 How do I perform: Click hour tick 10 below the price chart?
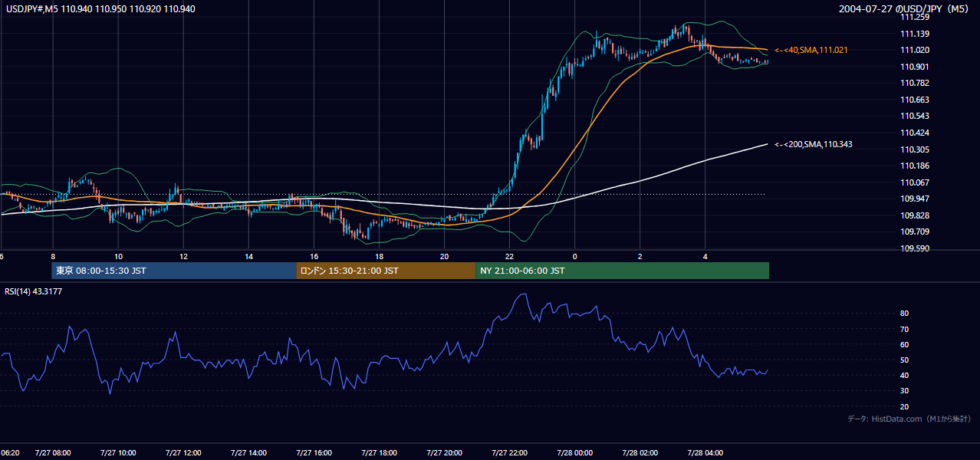(118, 256)
